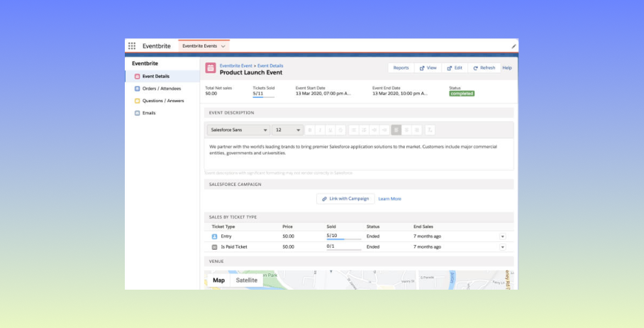This screenshot has width=644, height=328.
Task: Open Event Details in sidebar
Action: pyautogui.click(x=162, y=77)
